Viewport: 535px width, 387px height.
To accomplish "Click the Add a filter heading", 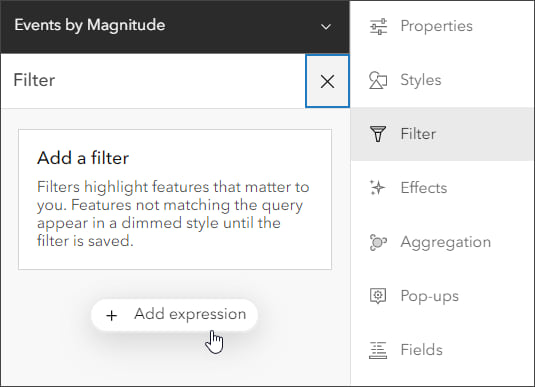I will (83, 158).
